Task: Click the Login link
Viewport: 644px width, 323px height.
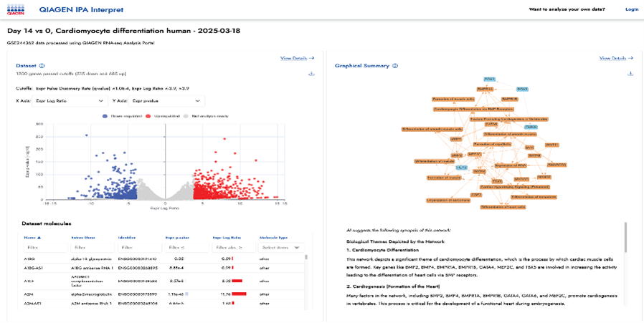Action: point(631,9)
